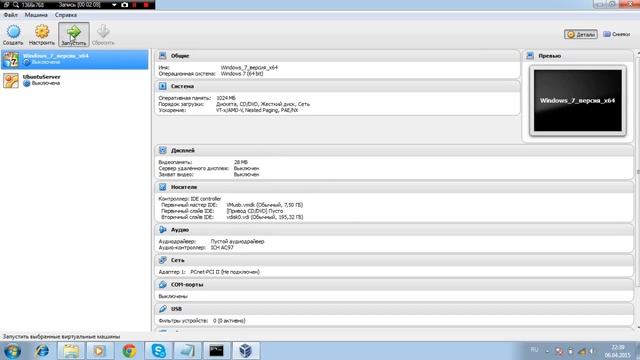Switch to the command prompt taskbar icon

click(x=216, y=351)
